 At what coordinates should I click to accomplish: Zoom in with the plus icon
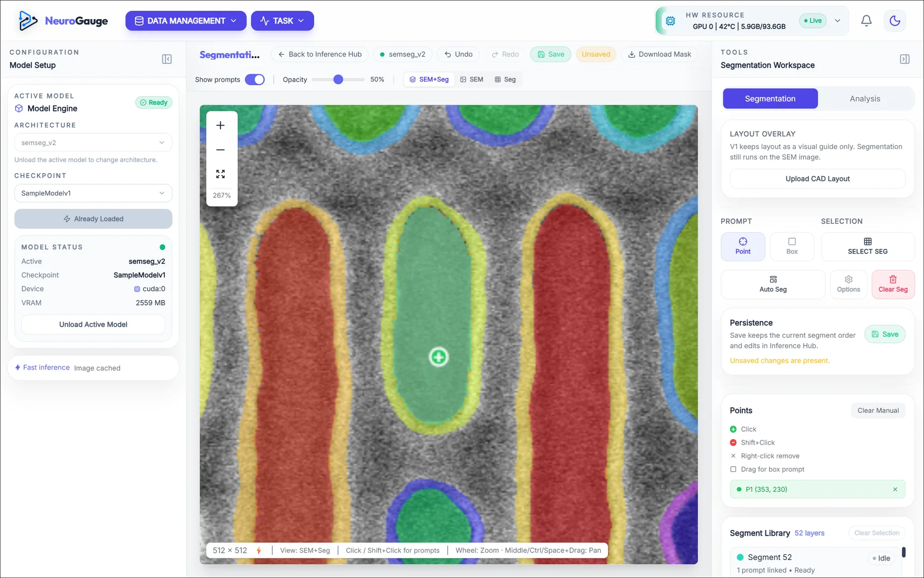(x=221, y=125)
